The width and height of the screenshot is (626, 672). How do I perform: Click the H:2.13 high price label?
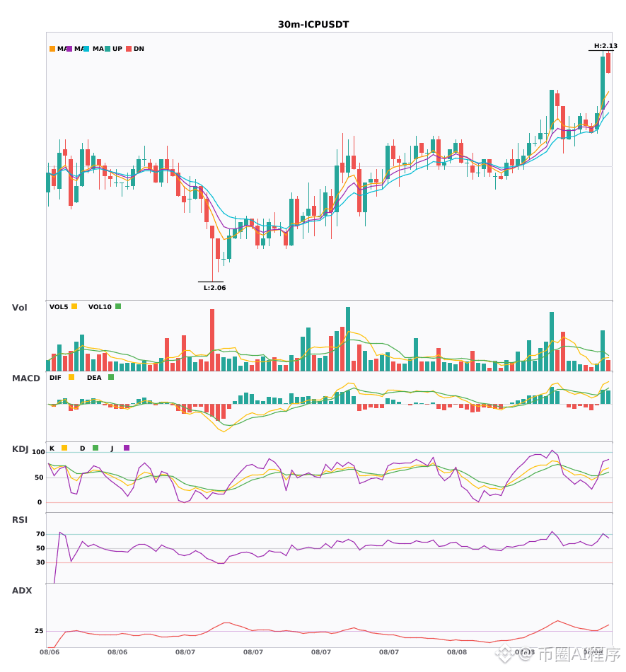[605, 46]
